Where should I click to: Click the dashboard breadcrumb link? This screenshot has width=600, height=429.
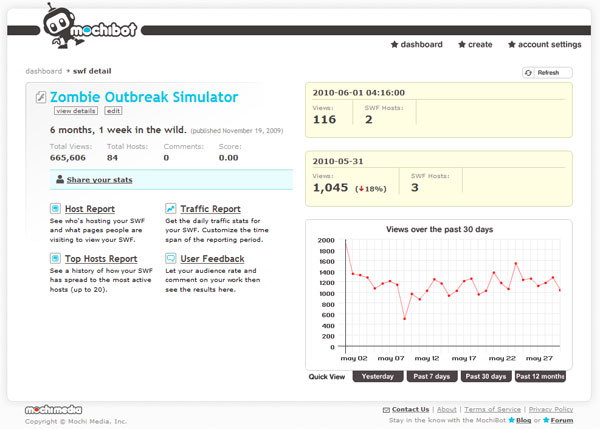pyautogui.click(x=44, y=71)
